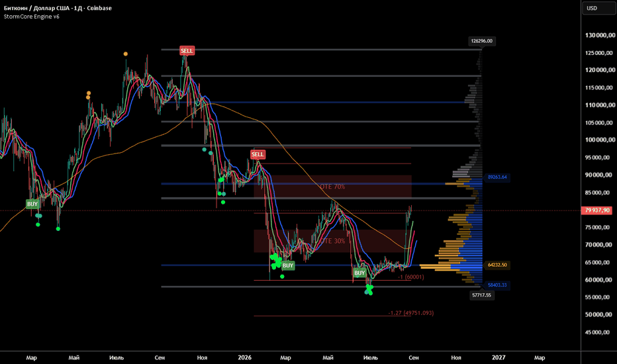
Task: Click the -1.27 (49751.093) extension label
Action: (411, 313)
